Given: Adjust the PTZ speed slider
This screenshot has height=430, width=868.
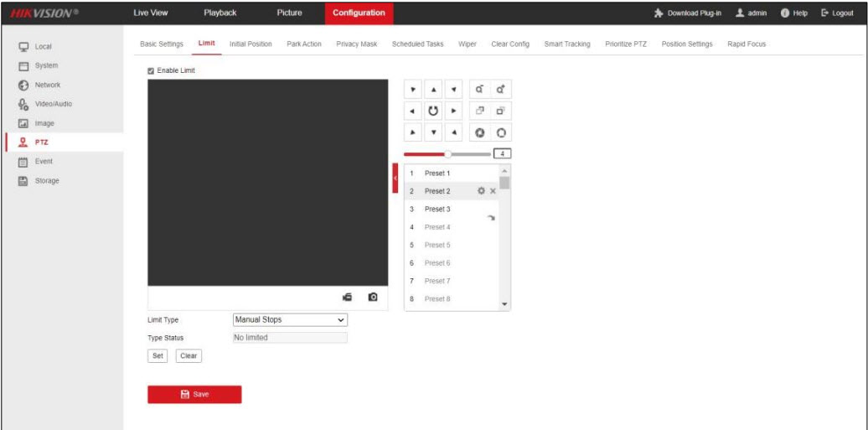Looking at the screenshot, I should click(x=448, y=154).
